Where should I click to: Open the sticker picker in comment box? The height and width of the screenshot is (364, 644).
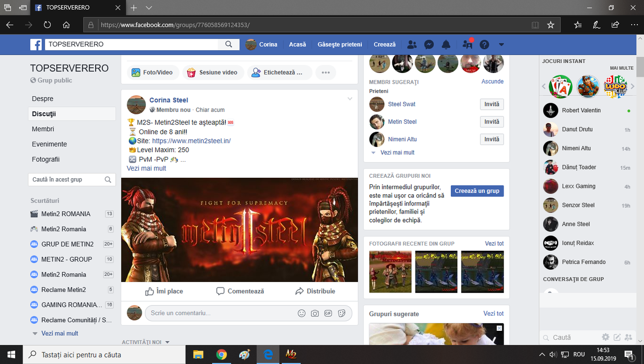(x=342, y=313)
